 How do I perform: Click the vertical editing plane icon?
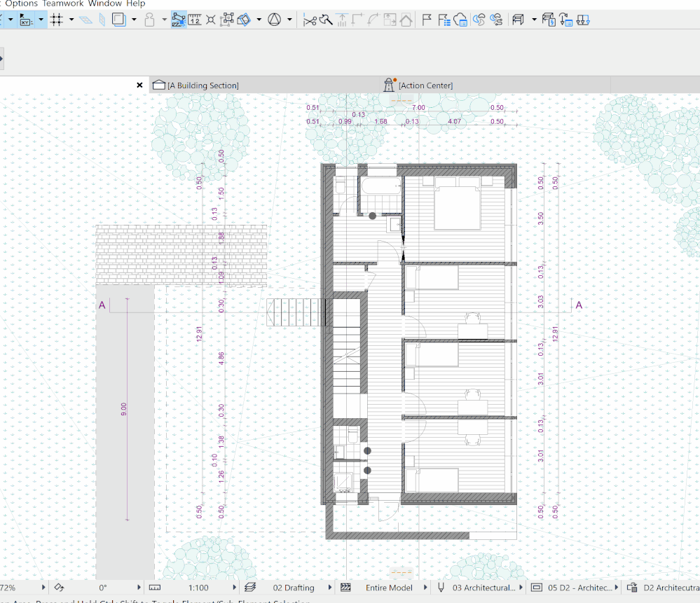pos(102,20)
